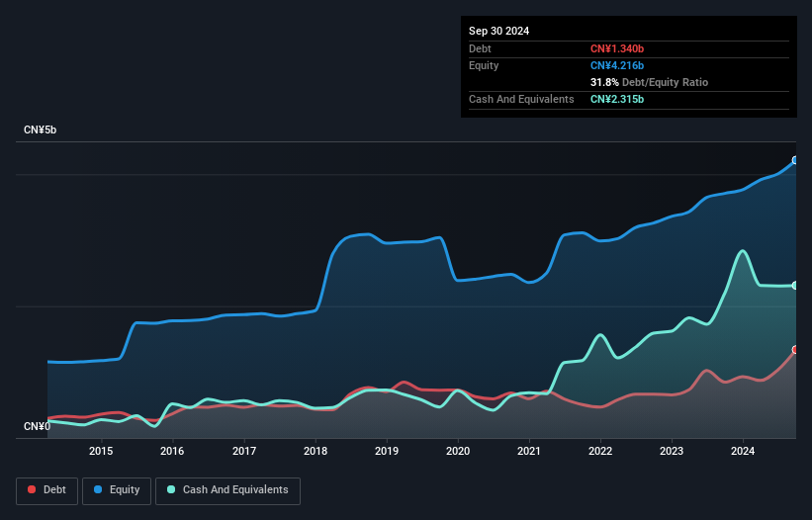Toggle the Debt series legend button
Viewport: 812px width, 520px height.
47,490
